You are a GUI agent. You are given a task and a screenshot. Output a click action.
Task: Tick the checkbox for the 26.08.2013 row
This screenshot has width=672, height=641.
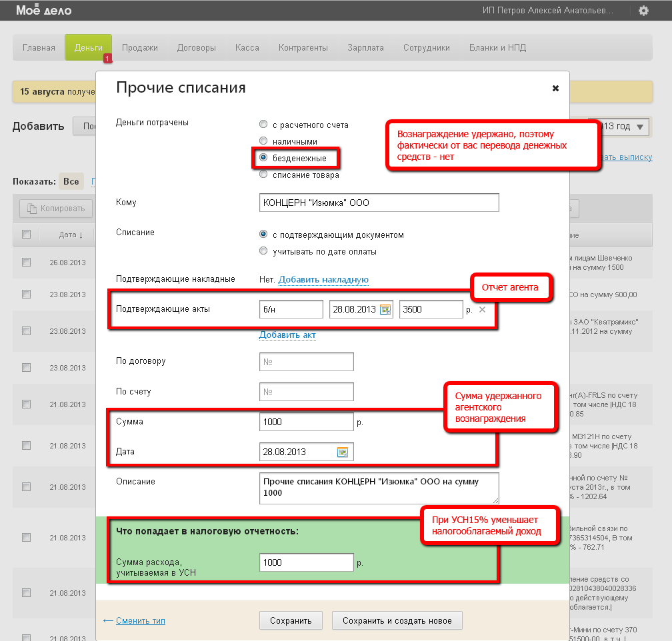[x=27, y=263]
